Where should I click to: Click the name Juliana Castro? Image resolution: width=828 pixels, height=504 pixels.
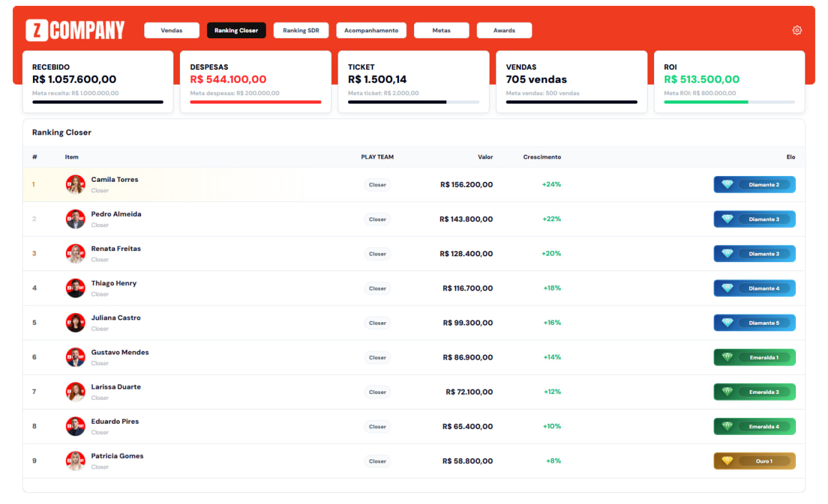[x=116, y=318]
